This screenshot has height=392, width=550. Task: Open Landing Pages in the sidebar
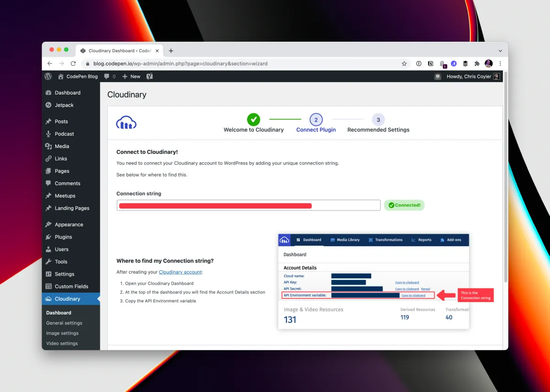[x=72, y=208]
